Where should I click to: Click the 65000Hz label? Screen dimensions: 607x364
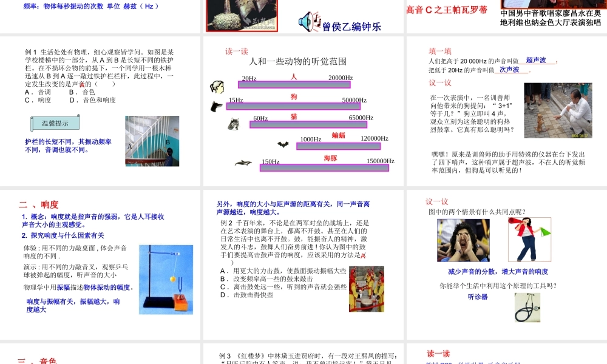tap(361, 118)
